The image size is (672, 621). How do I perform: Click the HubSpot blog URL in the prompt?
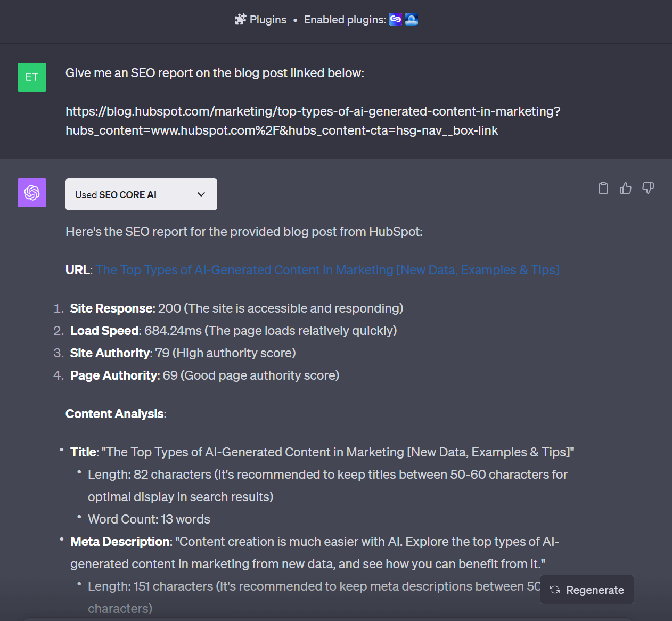click(313, 121)
